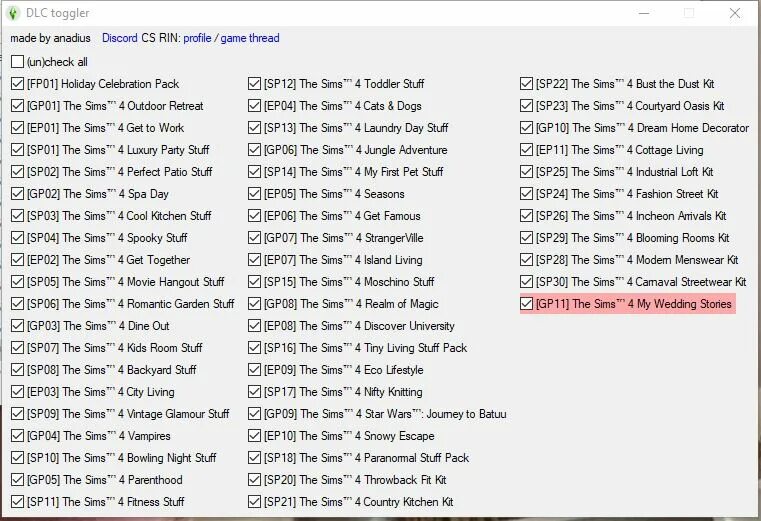Toggle SP09 Vintage Glamour Stuff
This screenshot has height=521, width=761.
pos(17,414)
